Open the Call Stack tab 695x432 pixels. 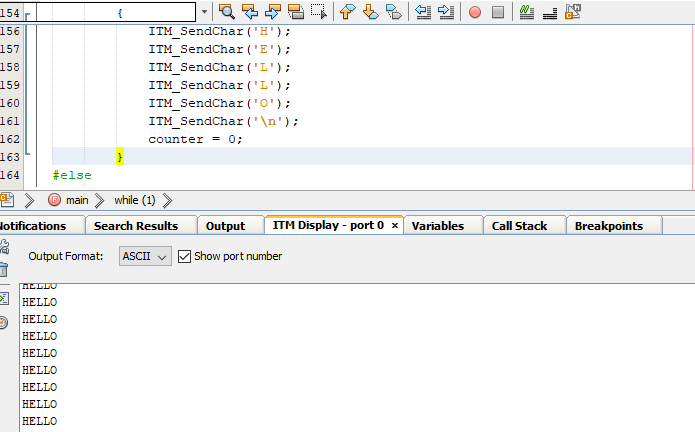click(519, 226)
